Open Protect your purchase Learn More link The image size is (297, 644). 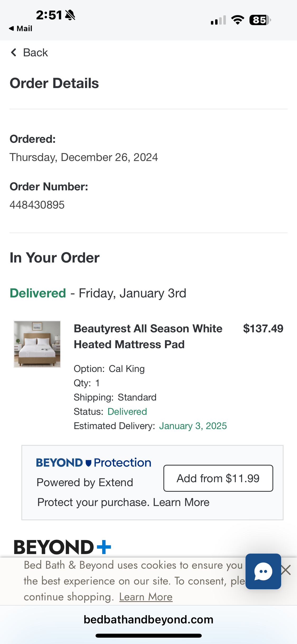pos(181,502)
